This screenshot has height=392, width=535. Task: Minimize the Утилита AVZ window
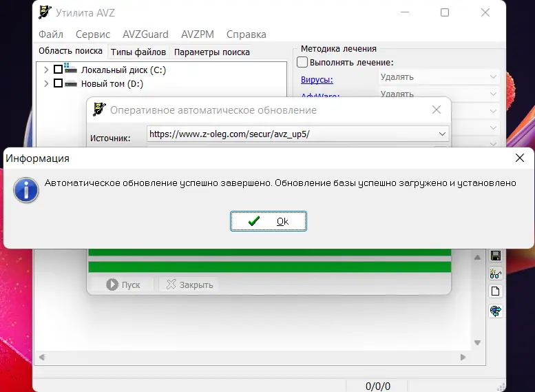[x=405, y=12]
